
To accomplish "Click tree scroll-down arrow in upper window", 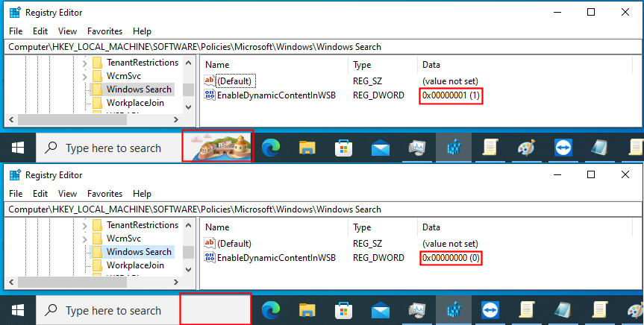I will [189, 107].
